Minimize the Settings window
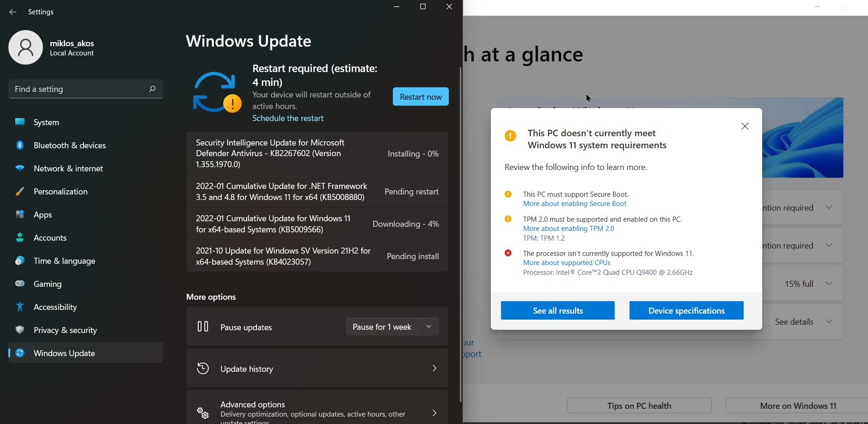The image size is (868, 424). [397, 6]
